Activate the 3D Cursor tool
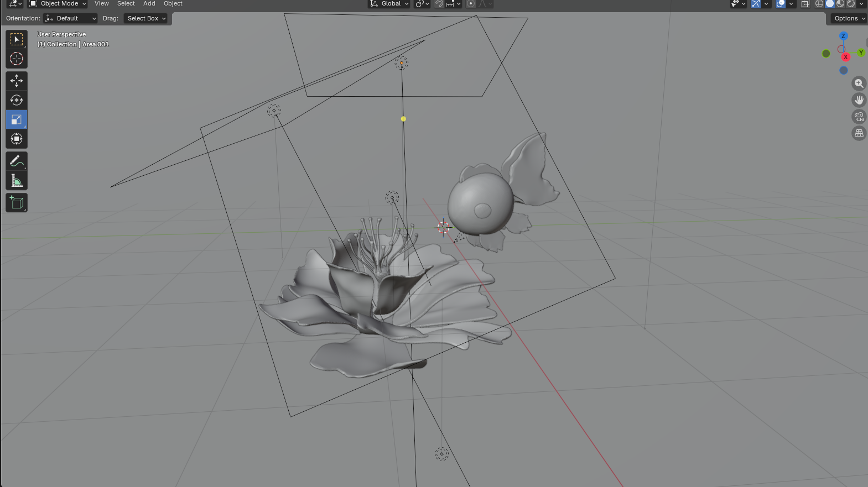The image size is (868, 487). coord(17,59)
